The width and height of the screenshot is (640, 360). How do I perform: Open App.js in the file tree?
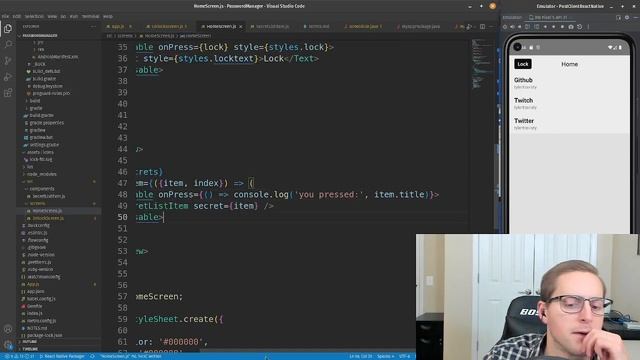pos(33,284)
